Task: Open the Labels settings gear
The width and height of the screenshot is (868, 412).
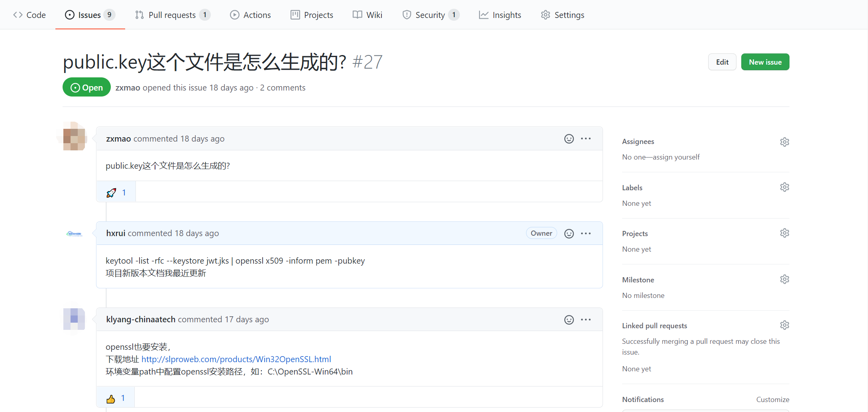Action: [x=784, y=187]
